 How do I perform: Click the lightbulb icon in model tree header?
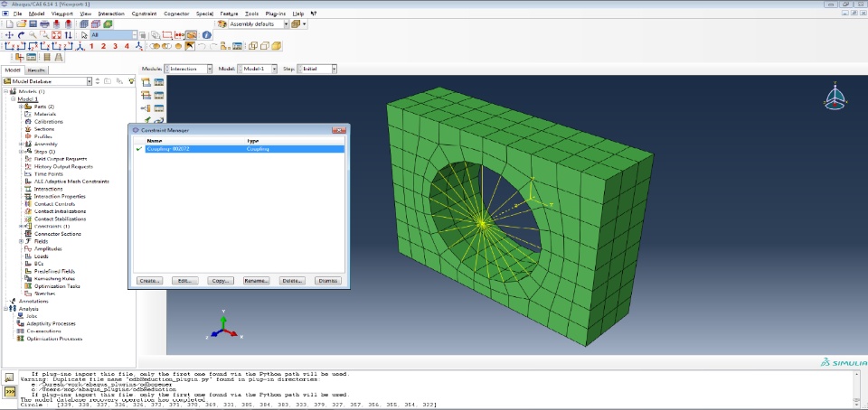coord(131,81)
